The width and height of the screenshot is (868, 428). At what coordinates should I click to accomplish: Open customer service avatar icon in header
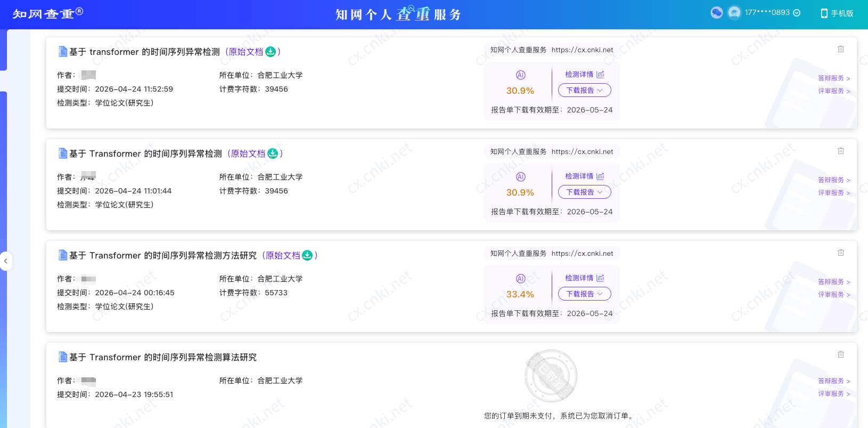(x=734, y=13)
